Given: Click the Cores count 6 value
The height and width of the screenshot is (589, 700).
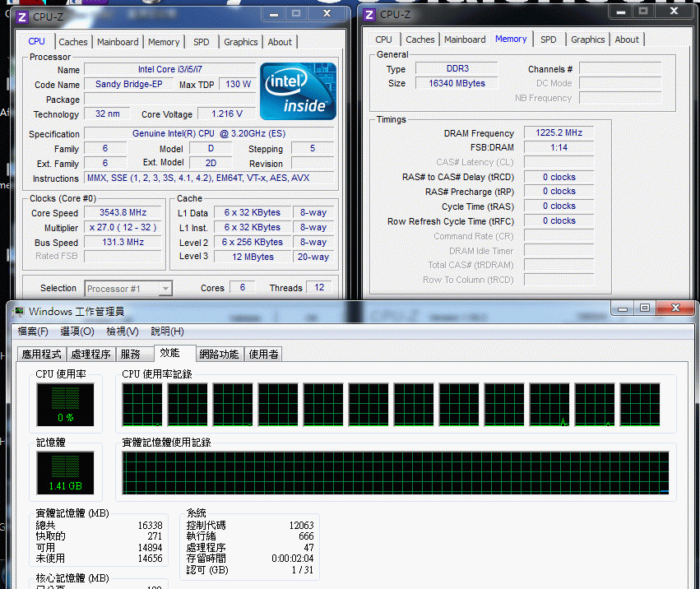Looking at the screenshot, I should [x=243, y=287].
